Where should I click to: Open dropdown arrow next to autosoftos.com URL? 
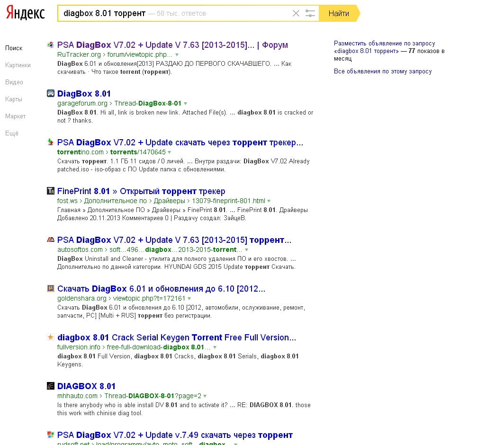pyautogui.click(x=246, y=250)
